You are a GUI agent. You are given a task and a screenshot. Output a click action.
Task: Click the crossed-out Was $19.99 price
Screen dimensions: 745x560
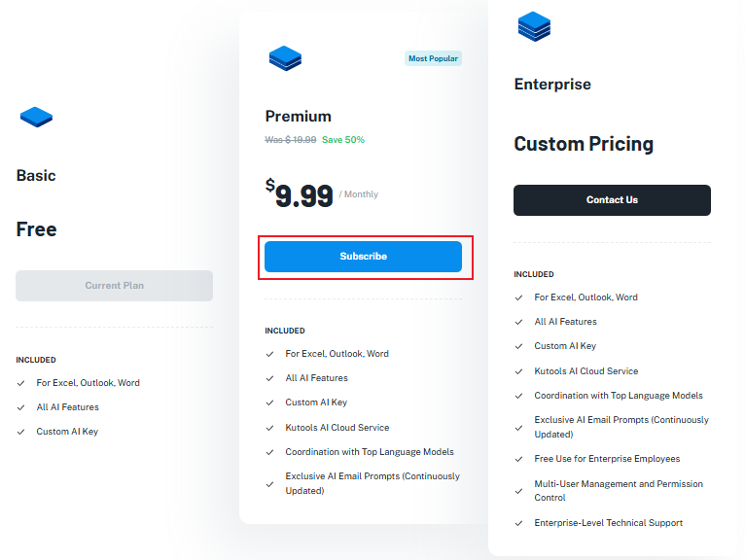point(290,140)
